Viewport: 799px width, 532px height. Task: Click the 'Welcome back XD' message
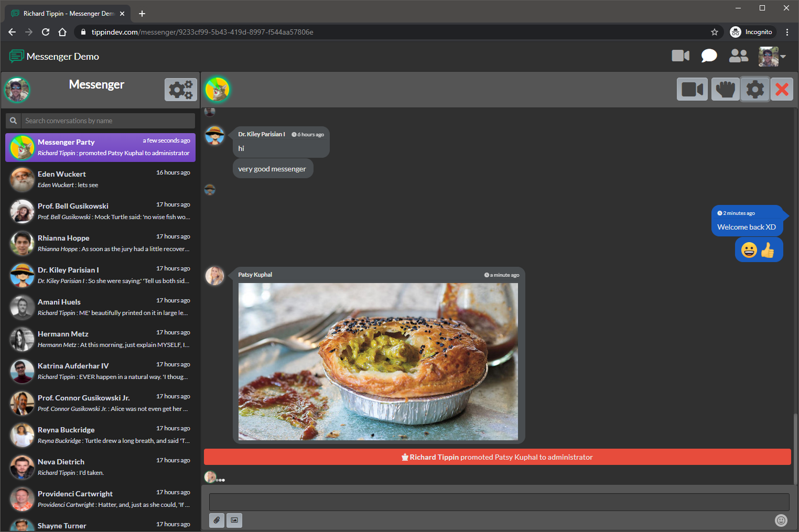point(748,221)
